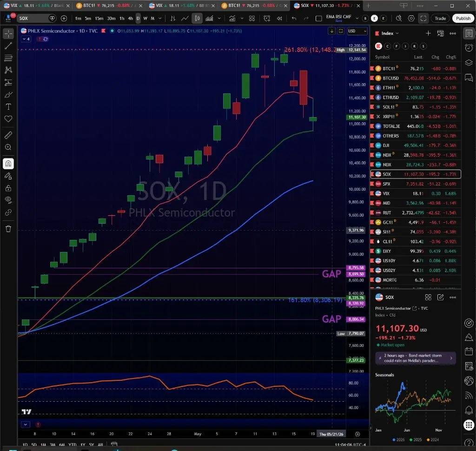Remove drawings with the trash icon

pyautogui.click(x=8, y=229)
